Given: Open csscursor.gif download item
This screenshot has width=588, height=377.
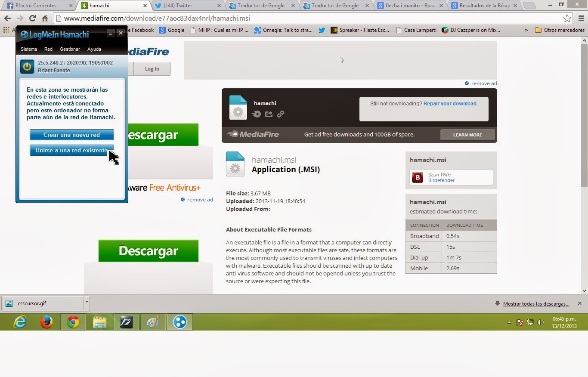Looking at the screenshot, I should [43, 303].
